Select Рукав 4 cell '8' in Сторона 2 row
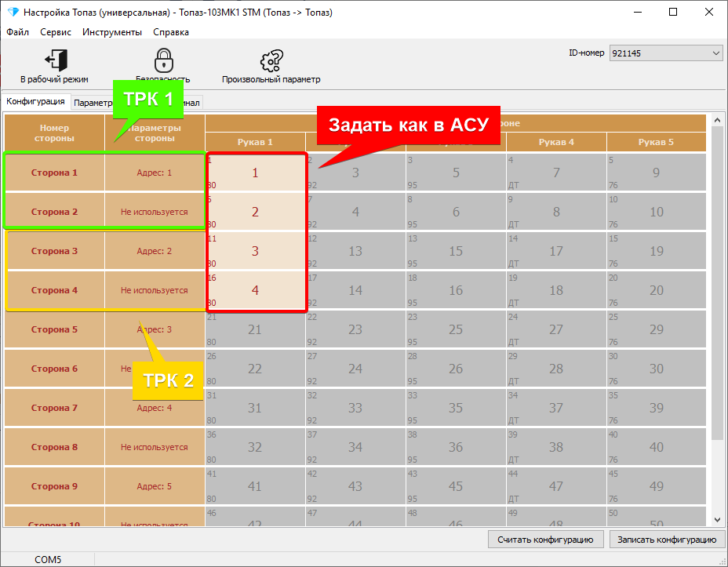Screen dimensions: 728x567 [x=556, y=212]
